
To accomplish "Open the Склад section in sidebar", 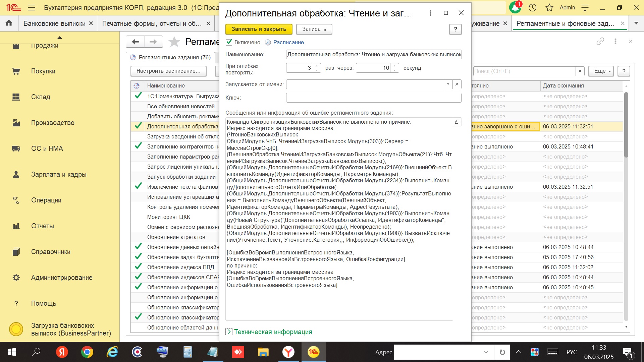I will [41, 97].
